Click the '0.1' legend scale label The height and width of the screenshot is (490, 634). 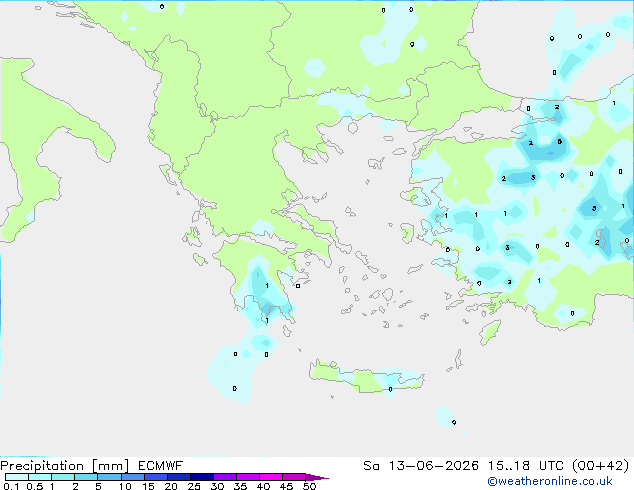(x=11, y=486)
